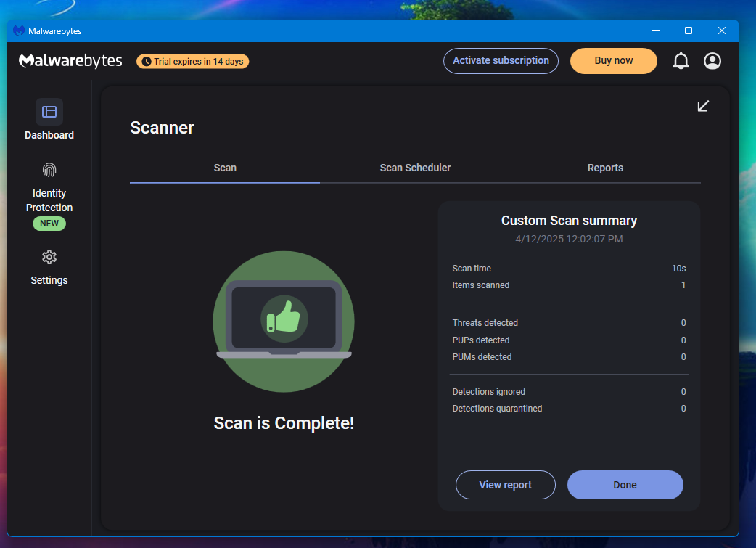This screenshot has width=756, height=548.
Task: Click Done to finish scan summary
Action: point(625,485)
